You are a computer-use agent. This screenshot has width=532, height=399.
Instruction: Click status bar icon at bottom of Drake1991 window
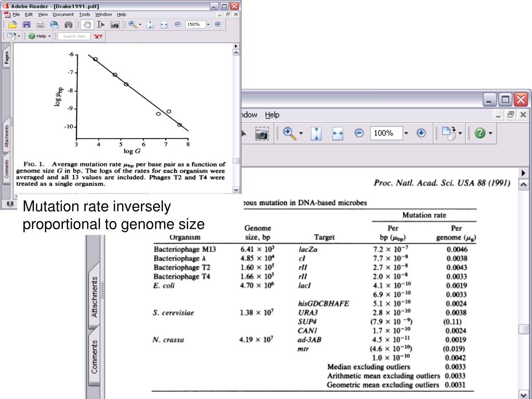[9, 204]
